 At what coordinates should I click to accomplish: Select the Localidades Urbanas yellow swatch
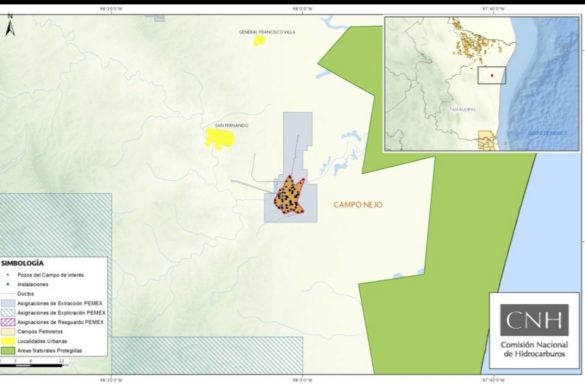click(x=8, y=341)
